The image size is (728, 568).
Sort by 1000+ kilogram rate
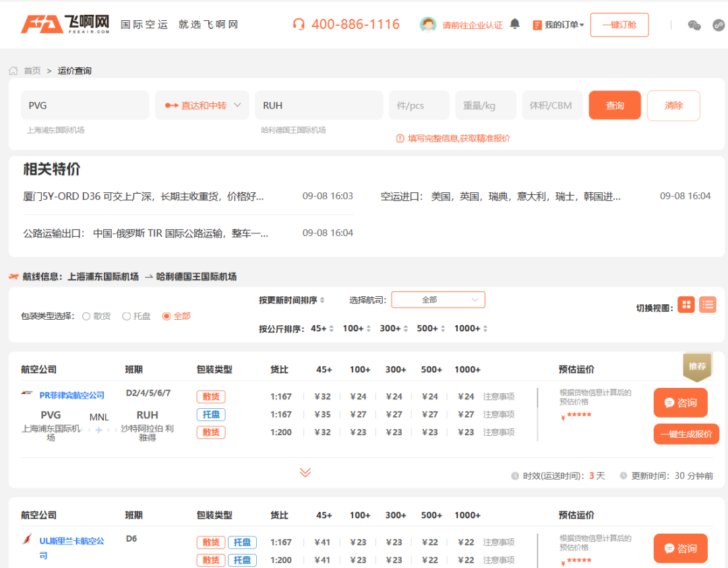[471, 329]
